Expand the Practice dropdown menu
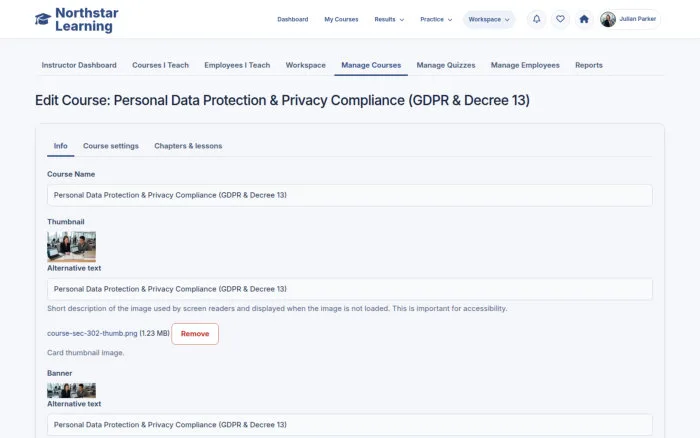This screenshot has height=438, width=700. [436, 20]
